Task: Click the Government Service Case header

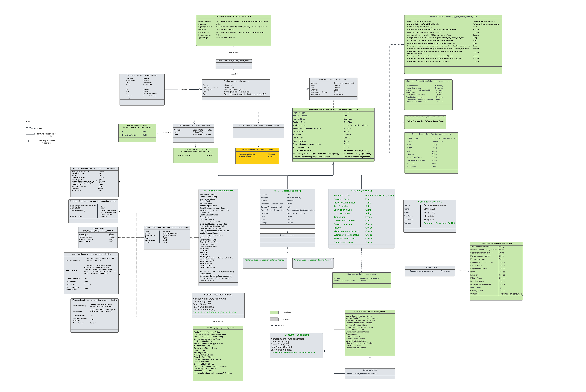Action: (x=333, y=109)
